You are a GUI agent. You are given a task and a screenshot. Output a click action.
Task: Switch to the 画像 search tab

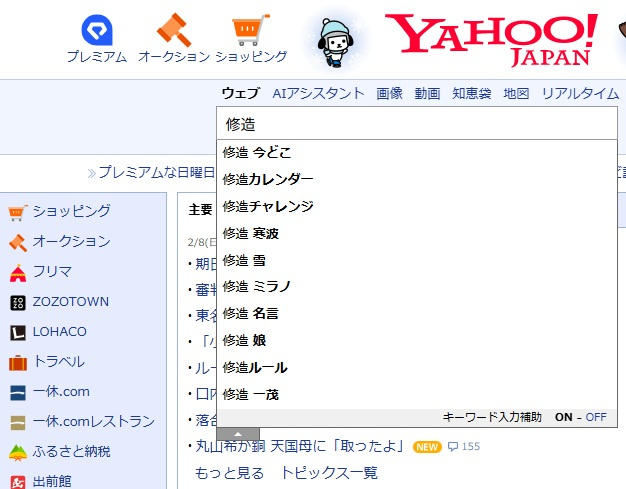click(x=390, y=93)
